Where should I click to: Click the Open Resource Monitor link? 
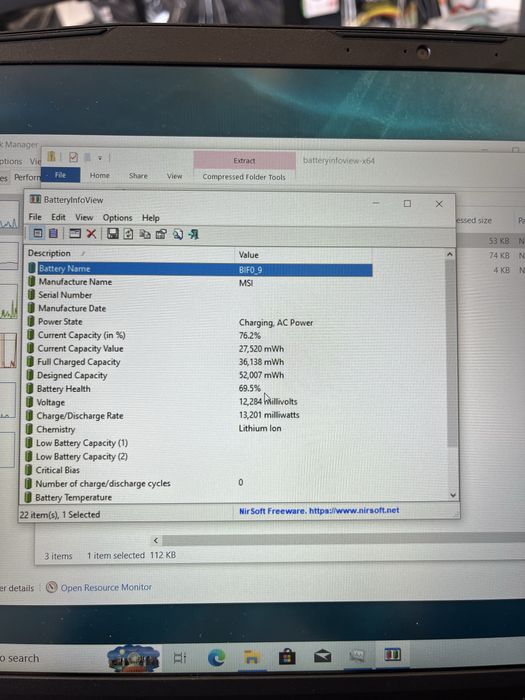(x=106, y=588)
